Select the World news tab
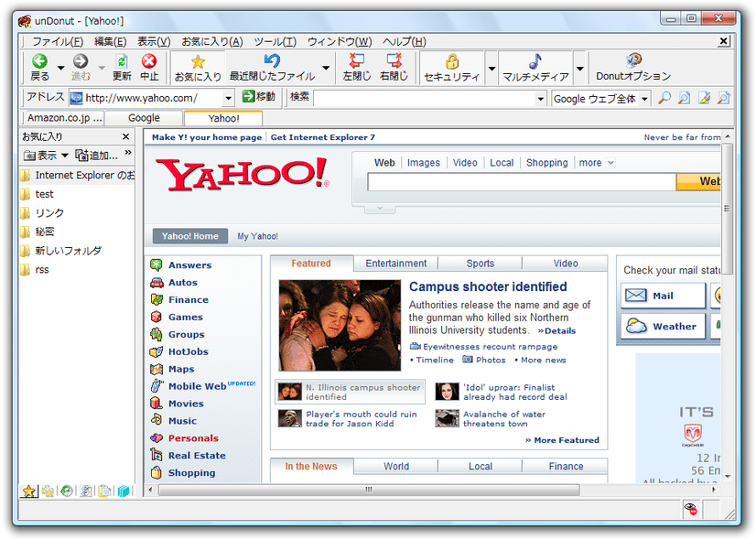 [x=396, y=466]
